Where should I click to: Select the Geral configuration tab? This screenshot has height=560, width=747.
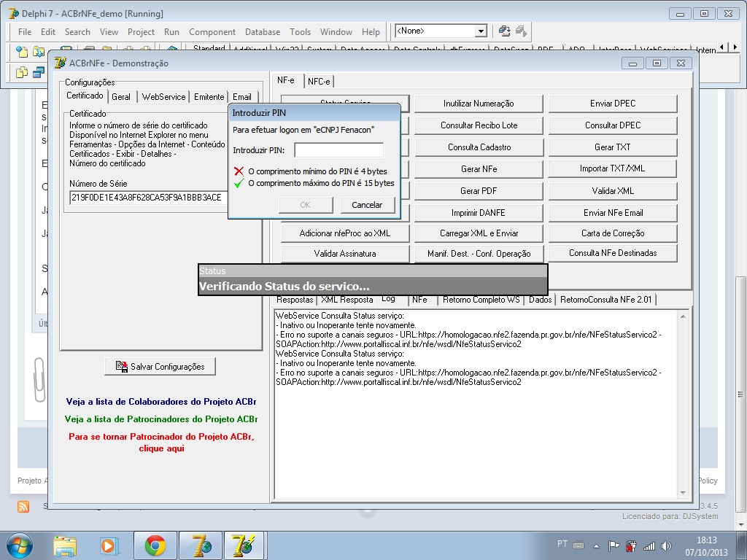121,97
